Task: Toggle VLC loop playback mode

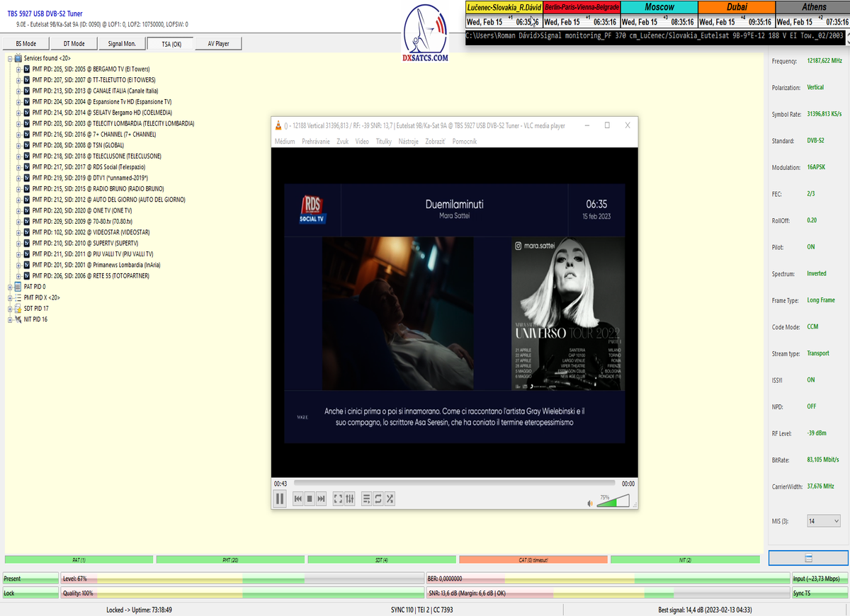Action: click(x=378, y=499)
